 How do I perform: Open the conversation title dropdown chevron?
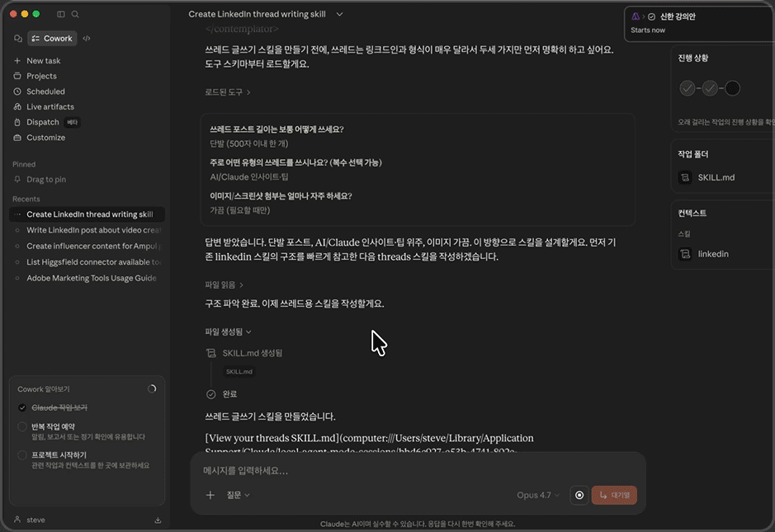tap(339, 14)
